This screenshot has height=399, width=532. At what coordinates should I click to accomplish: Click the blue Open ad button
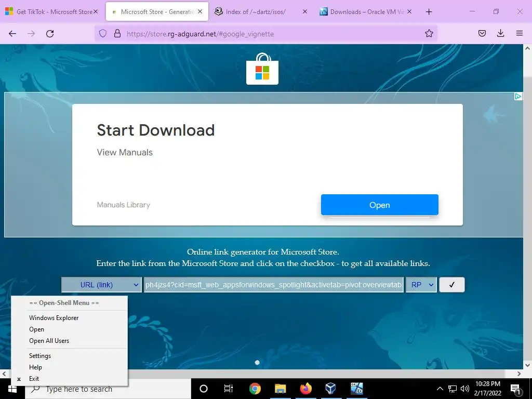coord(380,205)
